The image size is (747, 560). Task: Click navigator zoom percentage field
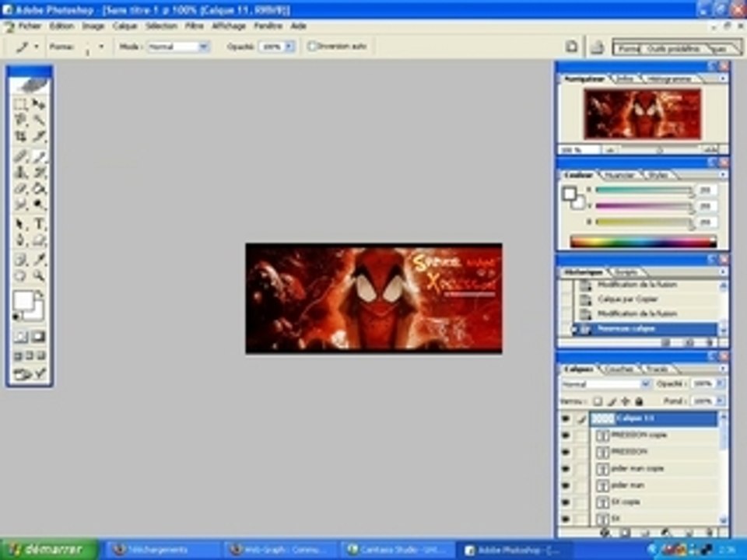click(579, 150)
